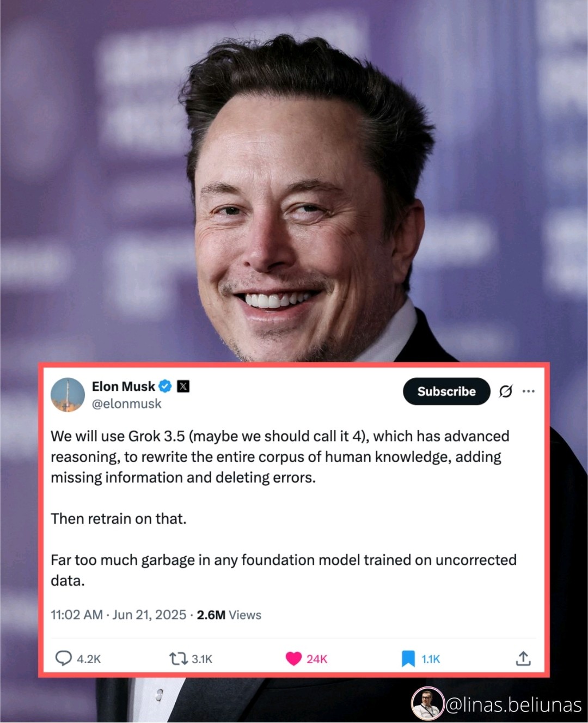The height and width of the screenshot is (723, 588).
Task: Click the repost arrows icon
Action: coord(178,659)
